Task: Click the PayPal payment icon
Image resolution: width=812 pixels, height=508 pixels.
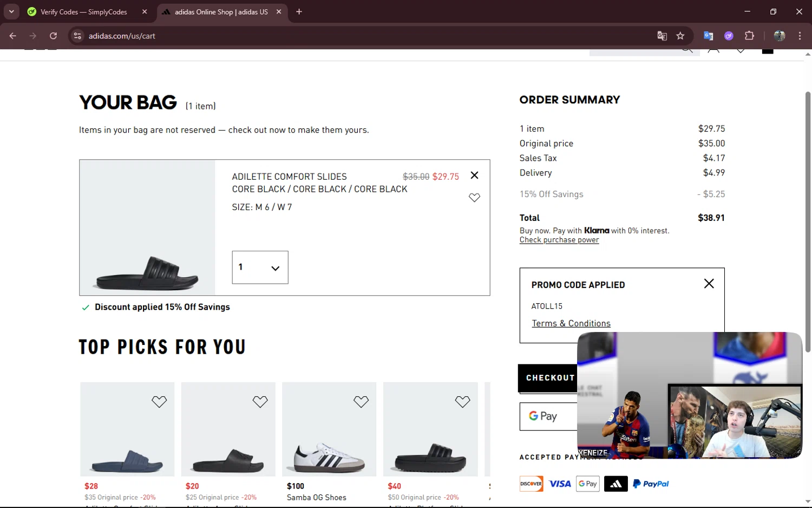Action: 651,484
